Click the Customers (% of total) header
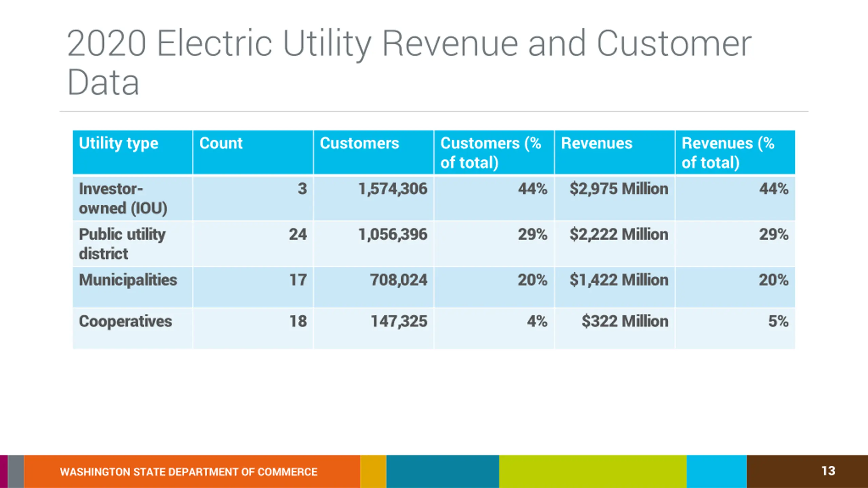 click(x=494, y=152)
